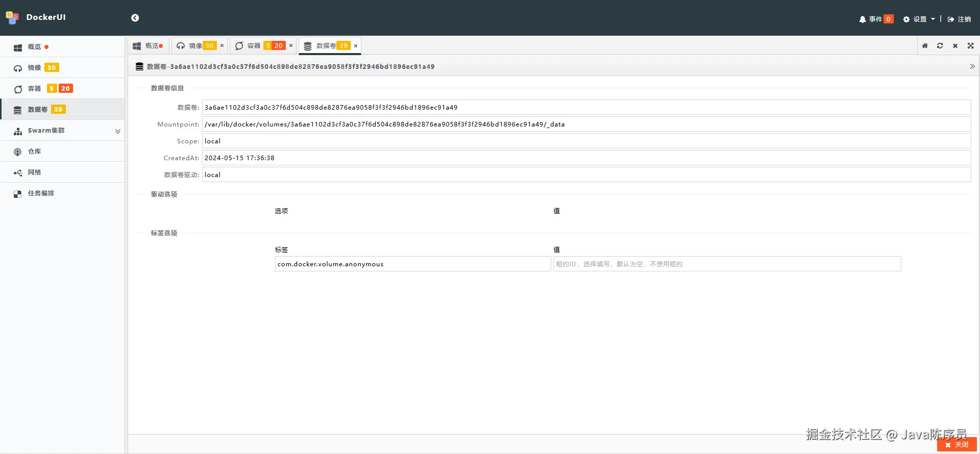Close the 数据卷 tab
The width and height of the screenshot is (980, 454).
tap(356, 46)
